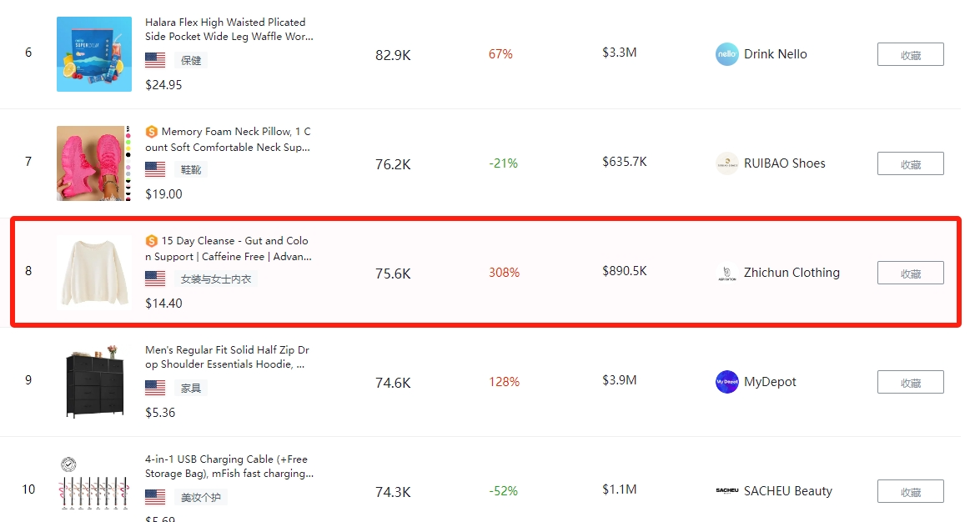
Task: Click the 收藏 button for MyDepot row
Action: [910, 382]
